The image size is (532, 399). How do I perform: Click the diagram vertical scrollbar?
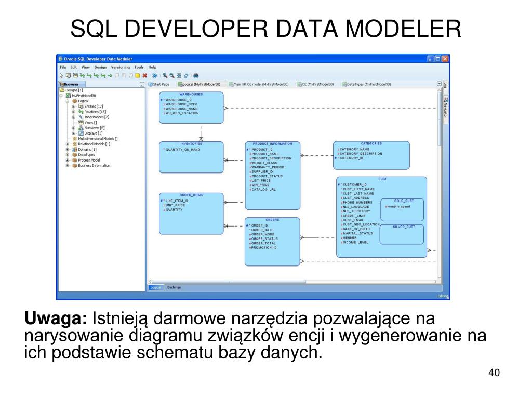tap(440, 119)
